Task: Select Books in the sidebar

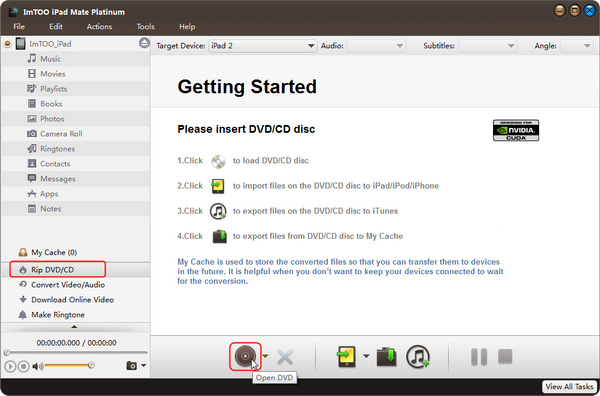Action: click(x=75, y=104)
